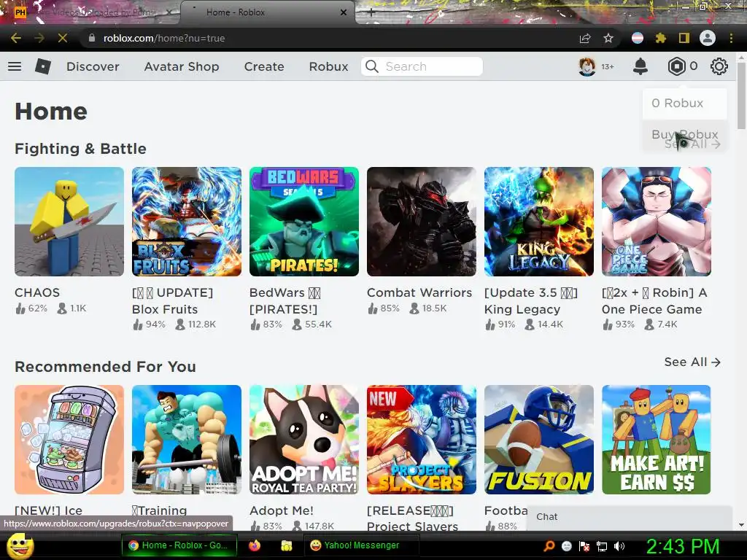The width and height of the screenshot is (747, 560).
Task: Open the Make Art Earn $$ thumbnail
Action: (657, 440)
